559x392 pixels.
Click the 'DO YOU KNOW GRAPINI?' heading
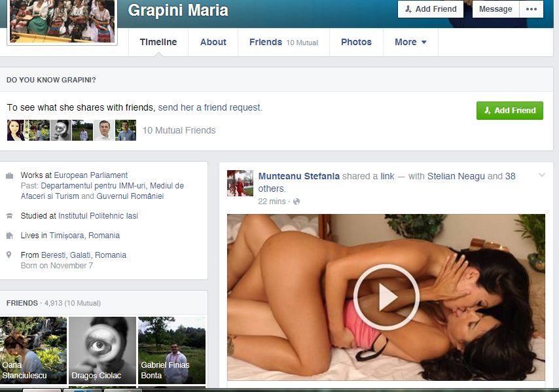pyautogui.click(x=51, y=80)
